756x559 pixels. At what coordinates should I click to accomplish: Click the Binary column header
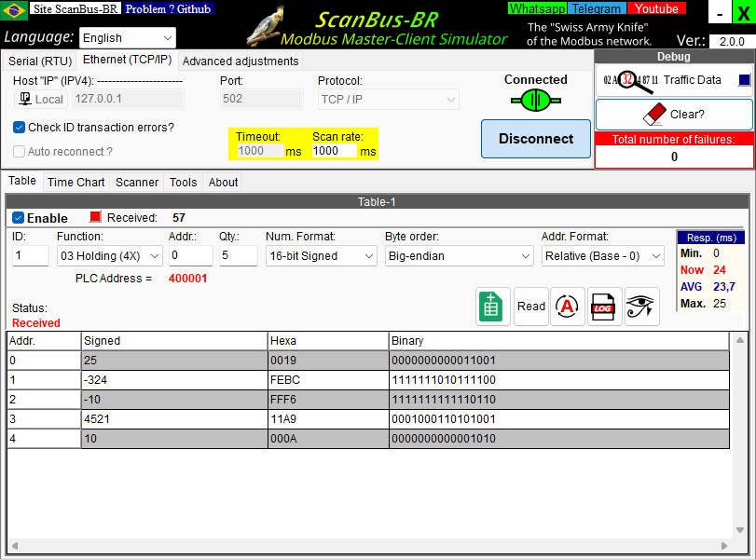(558, 341)
